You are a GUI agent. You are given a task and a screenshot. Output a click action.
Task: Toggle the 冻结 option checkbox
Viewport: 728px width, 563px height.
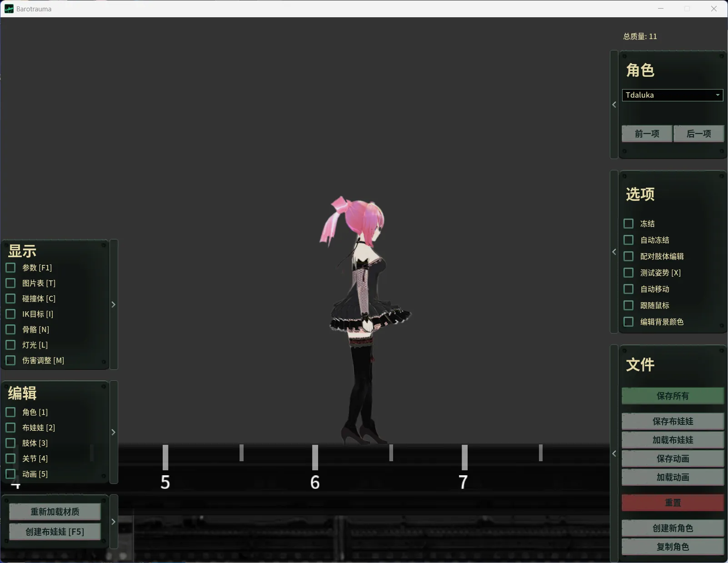tap(628, 224)
